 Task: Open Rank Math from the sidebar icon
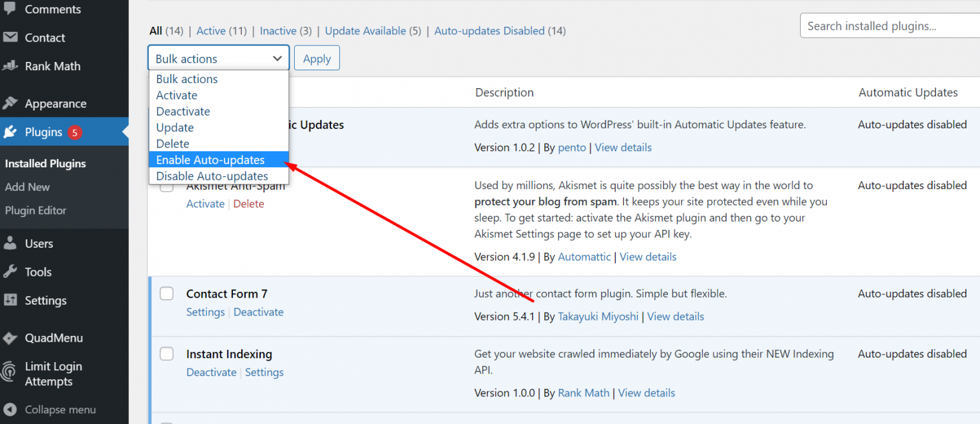[11, 66]
